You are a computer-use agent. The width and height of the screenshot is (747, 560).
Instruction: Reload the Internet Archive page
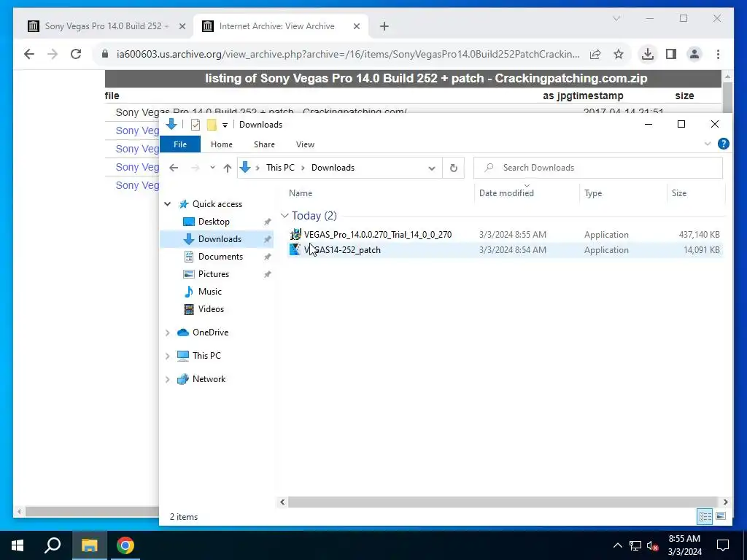(76, 54)
